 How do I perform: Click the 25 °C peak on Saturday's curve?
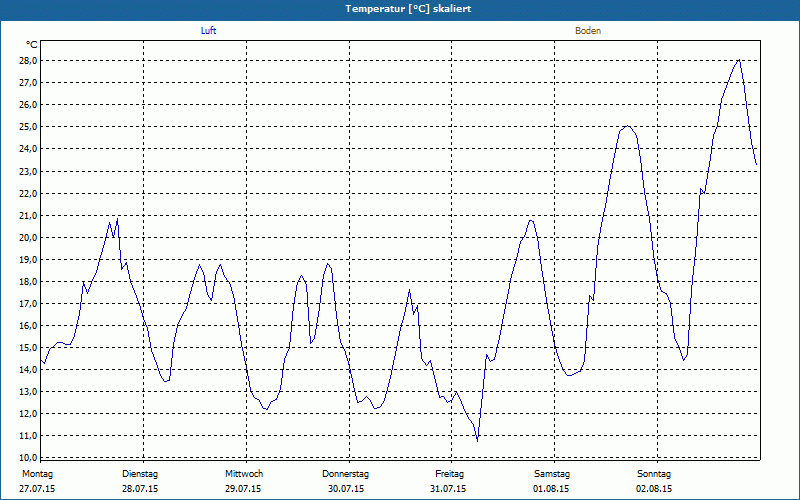(627, 127)
